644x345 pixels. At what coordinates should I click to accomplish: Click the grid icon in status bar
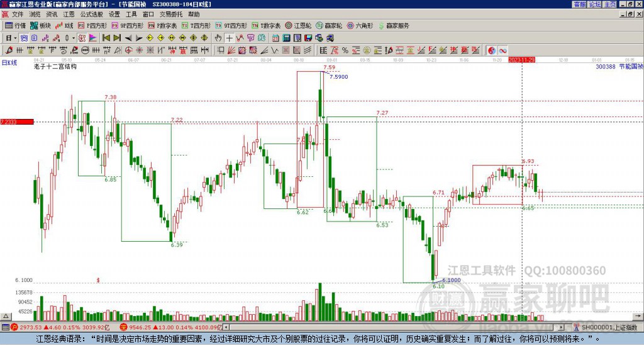(5, 327)
